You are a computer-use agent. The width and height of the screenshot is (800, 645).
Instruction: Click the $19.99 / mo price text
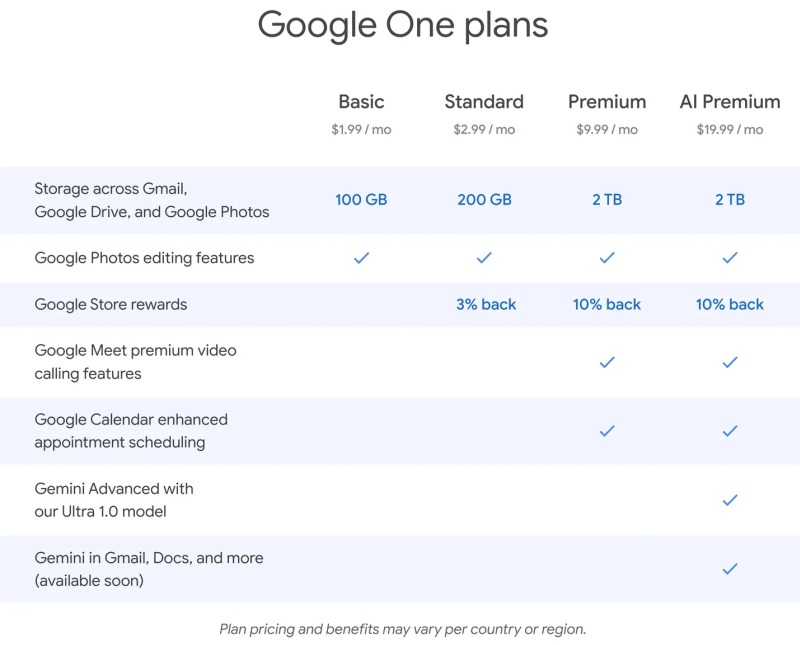coord(730,130)
